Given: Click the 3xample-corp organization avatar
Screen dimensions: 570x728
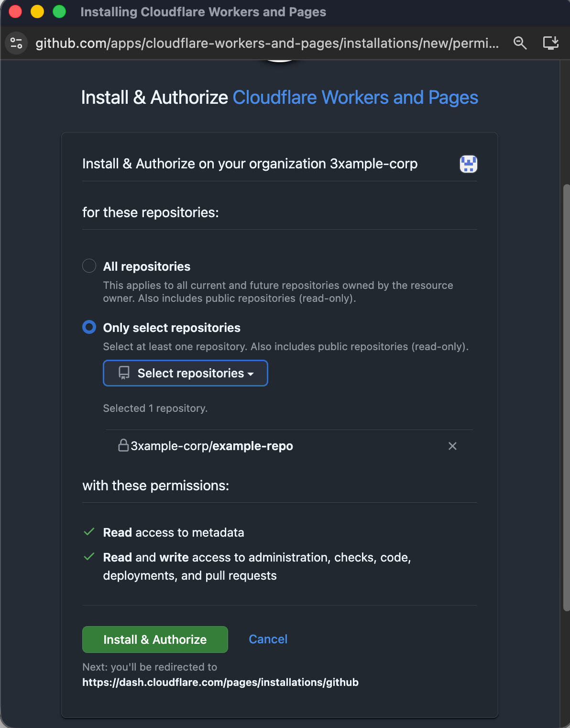Looking at the screenshot, I should (468, 164).
